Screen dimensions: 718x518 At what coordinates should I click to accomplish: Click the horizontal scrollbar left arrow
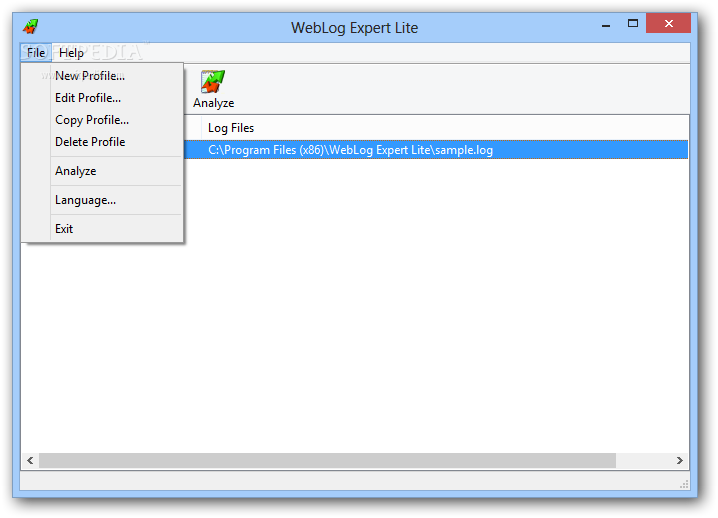(30, 460)
